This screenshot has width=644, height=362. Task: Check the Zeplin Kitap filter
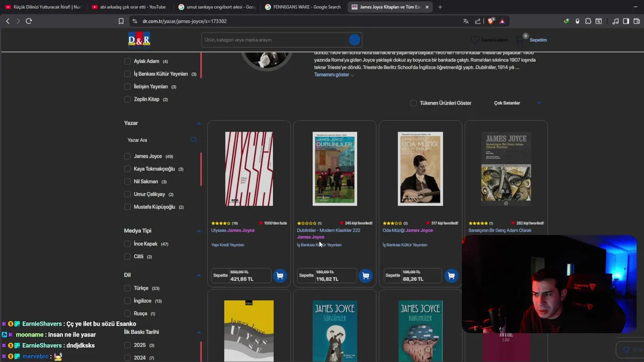point(127,99)
